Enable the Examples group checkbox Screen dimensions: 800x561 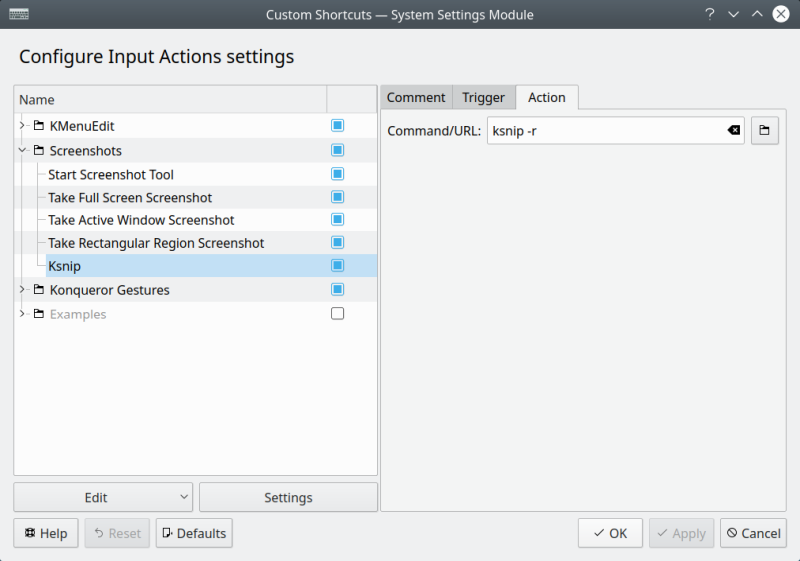pyautogui.click(x=337, y=314)
